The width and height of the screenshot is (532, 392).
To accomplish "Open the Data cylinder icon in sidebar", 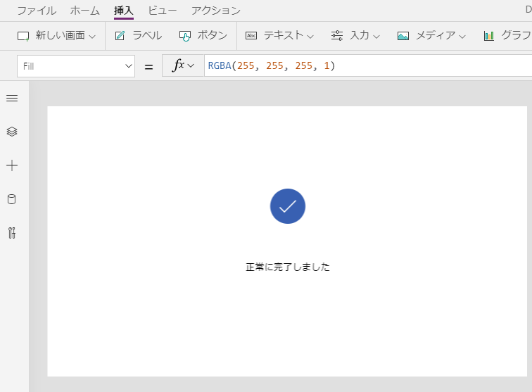I will (12, 199).
